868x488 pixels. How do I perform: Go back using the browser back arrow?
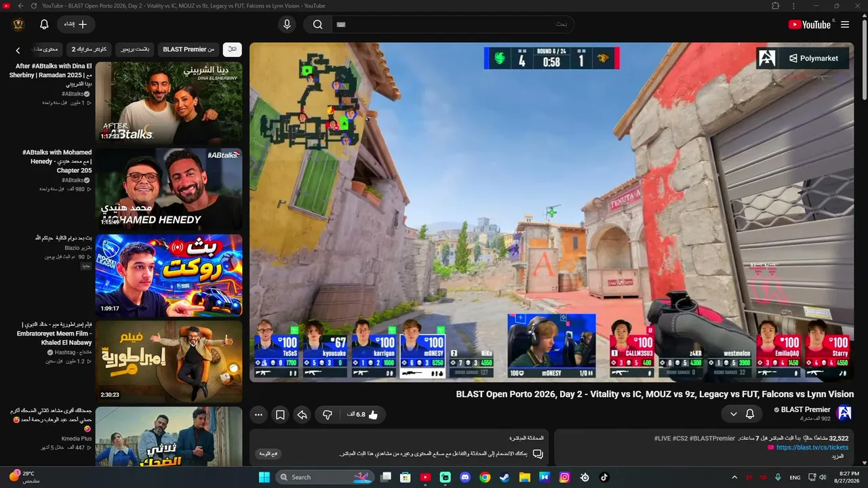point(20,6)
